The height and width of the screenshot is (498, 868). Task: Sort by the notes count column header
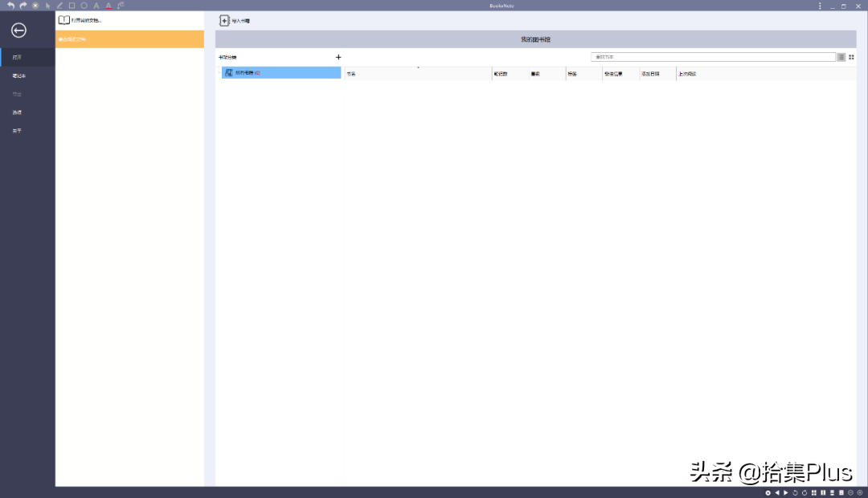pyautogui.click(x=510, y=74)
